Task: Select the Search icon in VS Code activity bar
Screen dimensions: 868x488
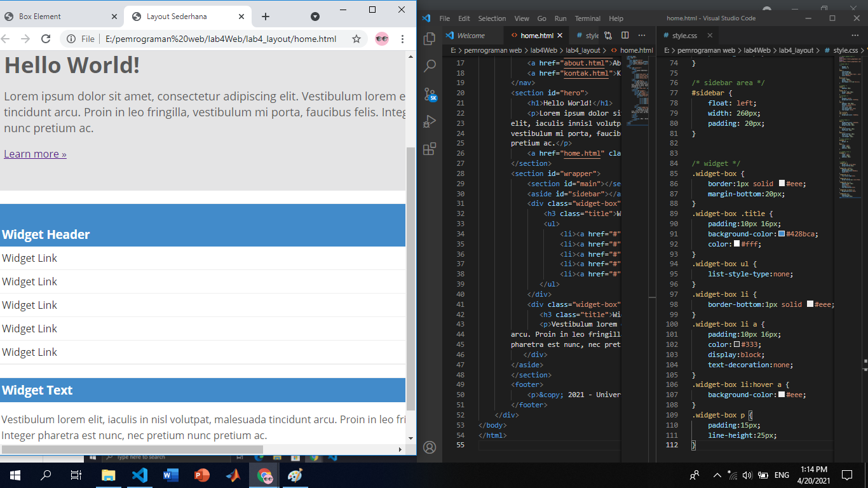Action: (x=430, y=66)
